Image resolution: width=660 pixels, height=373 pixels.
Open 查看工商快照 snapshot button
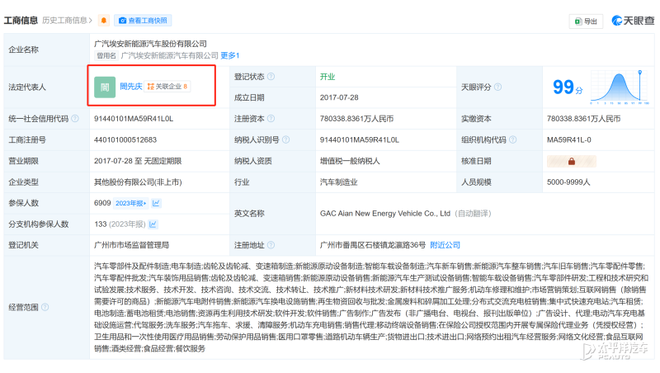[x=143, y=20]
